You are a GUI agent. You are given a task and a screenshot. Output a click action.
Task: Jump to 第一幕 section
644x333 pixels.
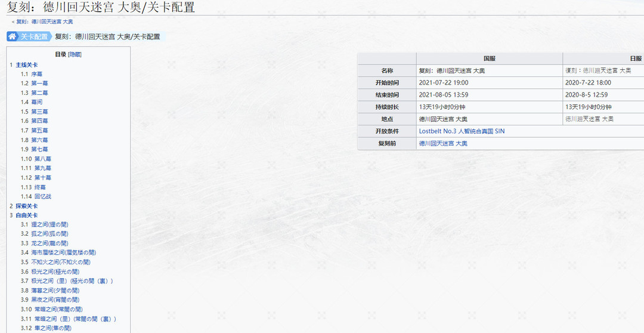pos(39,84)
